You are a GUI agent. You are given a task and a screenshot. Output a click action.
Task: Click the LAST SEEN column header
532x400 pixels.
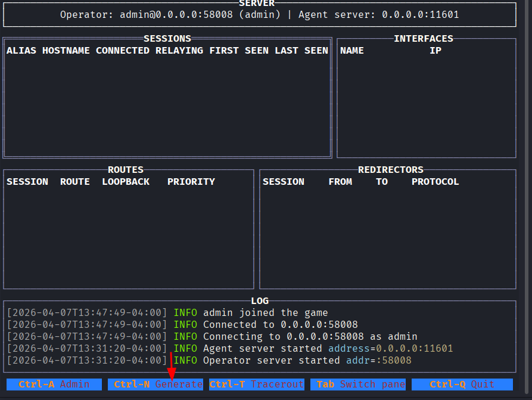pyautogui.click(x=301, y=51)
